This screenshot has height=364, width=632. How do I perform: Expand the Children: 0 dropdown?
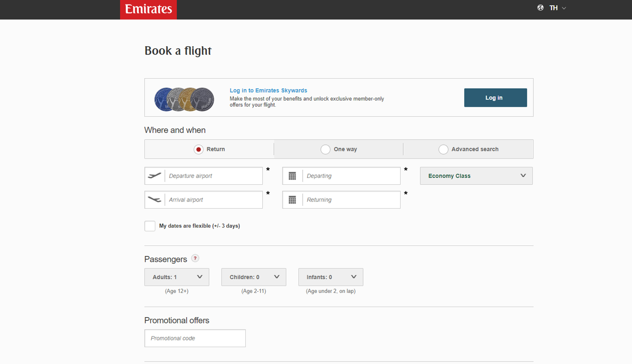coord(254,277)
